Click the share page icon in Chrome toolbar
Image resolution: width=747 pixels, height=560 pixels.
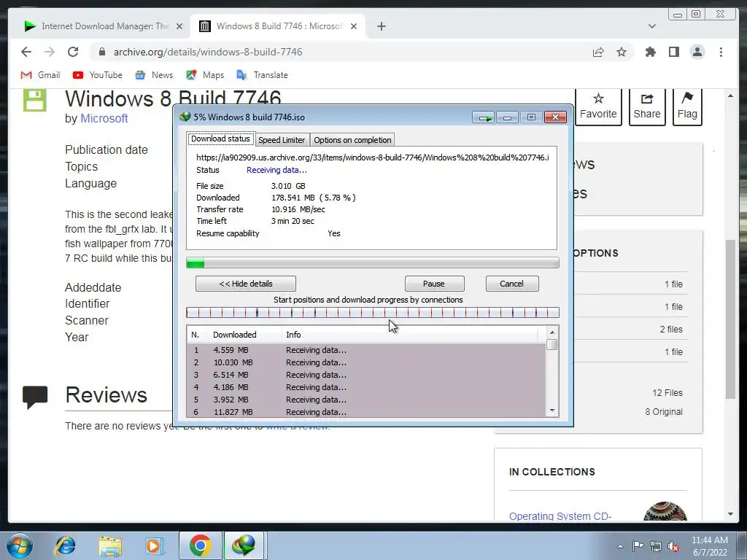(598, 52)
